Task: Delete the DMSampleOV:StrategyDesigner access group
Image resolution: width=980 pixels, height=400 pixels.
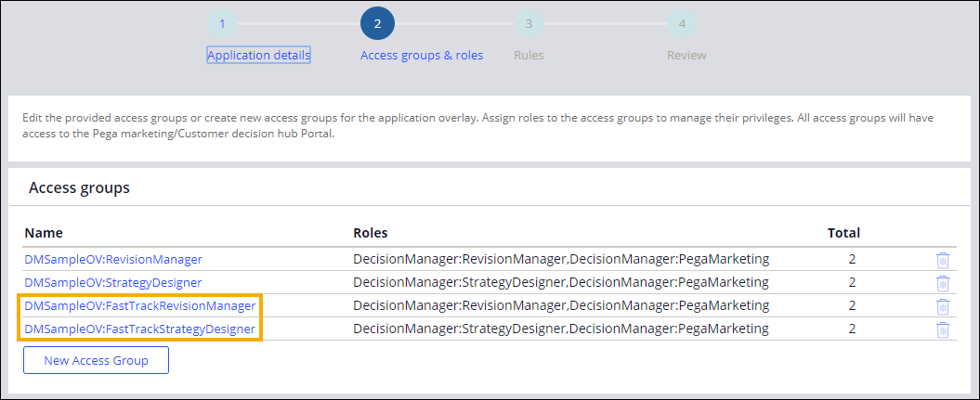Action: point(942,283)
